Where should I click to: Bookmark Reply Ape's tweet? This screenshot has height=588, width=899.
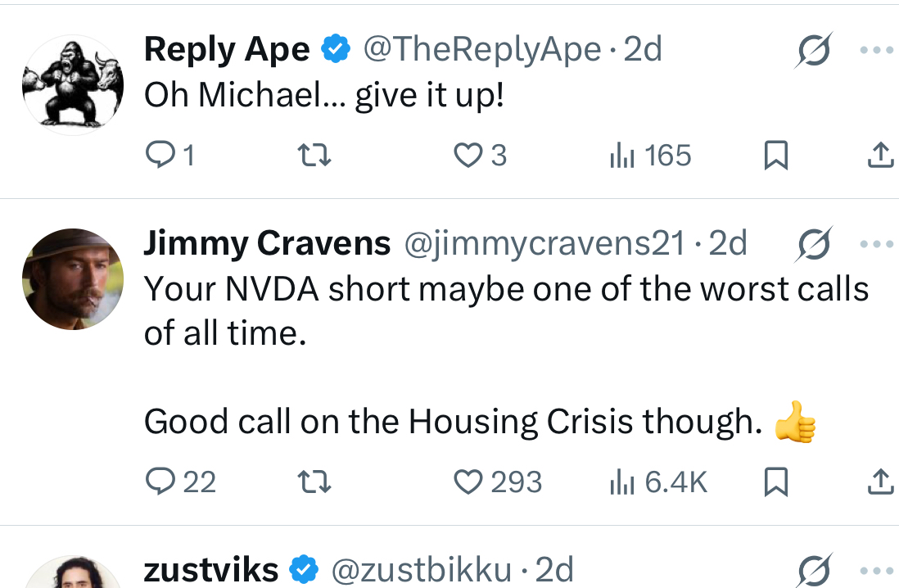tap(775, 155)
